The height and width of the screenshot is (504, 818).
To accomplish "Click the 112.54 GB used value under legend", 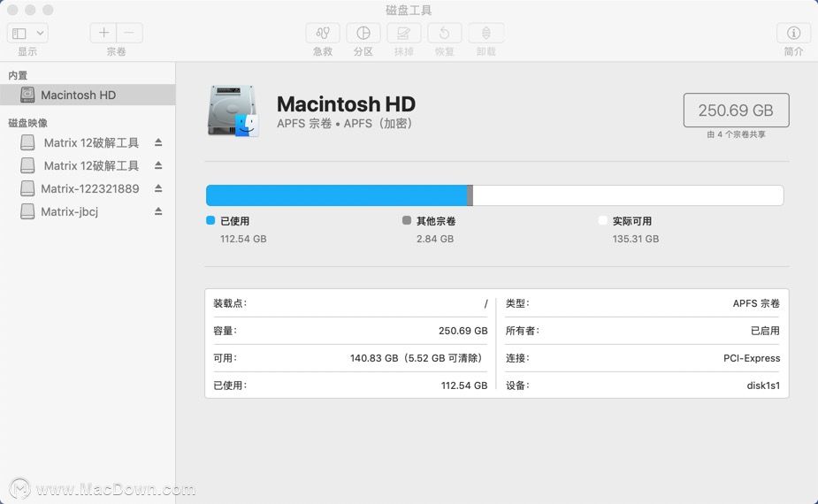I will point(243,239).
